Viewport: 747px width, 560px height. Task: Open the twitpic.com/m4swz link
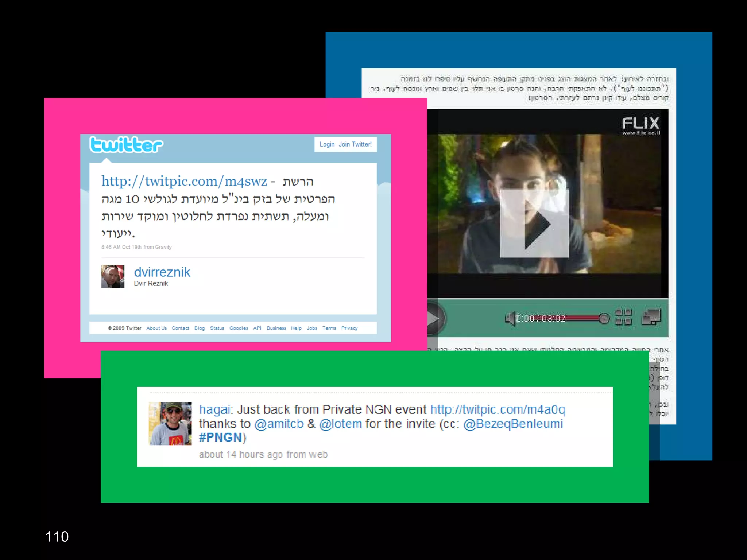184,181
